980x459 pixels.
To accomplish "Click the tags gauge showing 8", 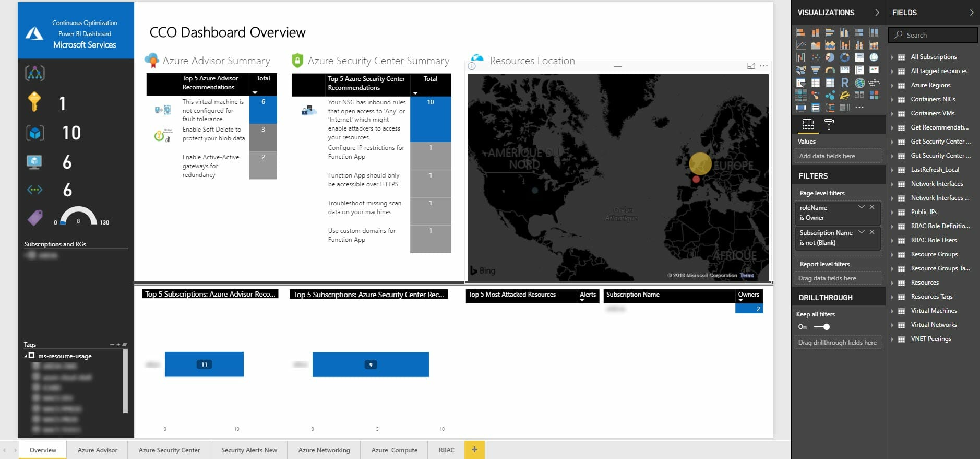I will pos(78,216).
